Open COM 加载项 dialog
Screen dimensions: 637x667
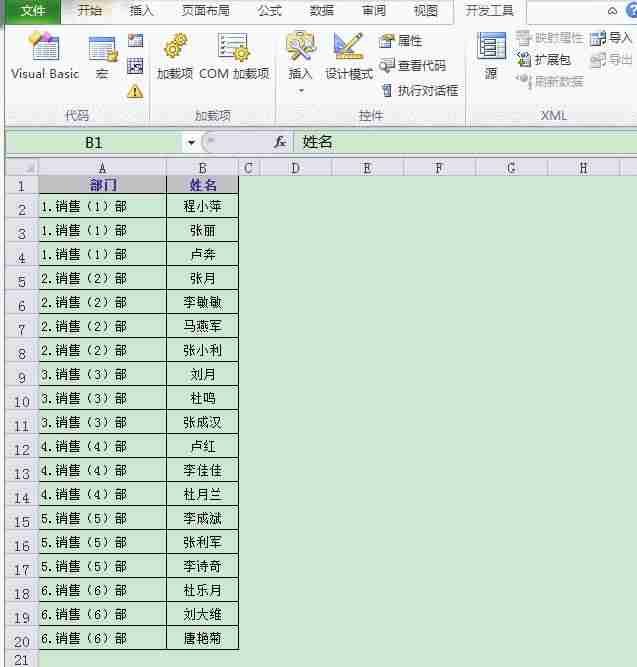point(234,56)
